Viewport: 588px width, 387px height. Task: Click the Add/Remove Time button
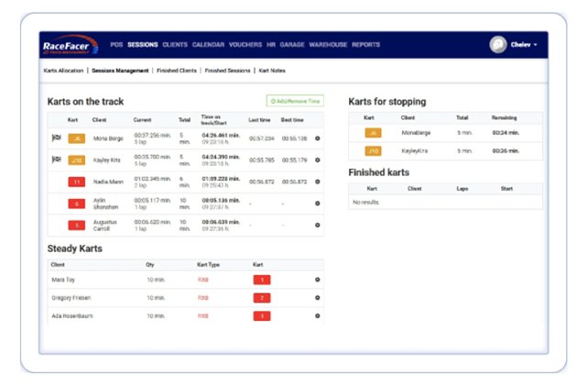(295, 101)
